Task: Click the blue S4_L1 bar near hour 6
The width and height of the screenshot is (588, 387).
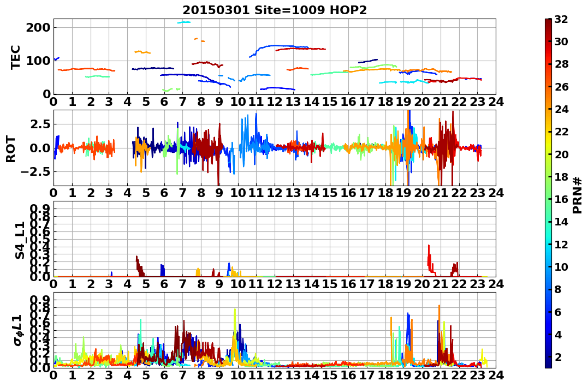Action: [x=162, y=270]
